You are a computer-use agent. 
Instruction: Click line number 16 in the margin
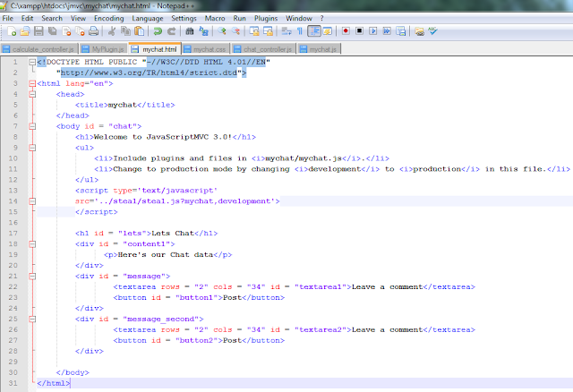pyautogui.click(x=13, y=223)
